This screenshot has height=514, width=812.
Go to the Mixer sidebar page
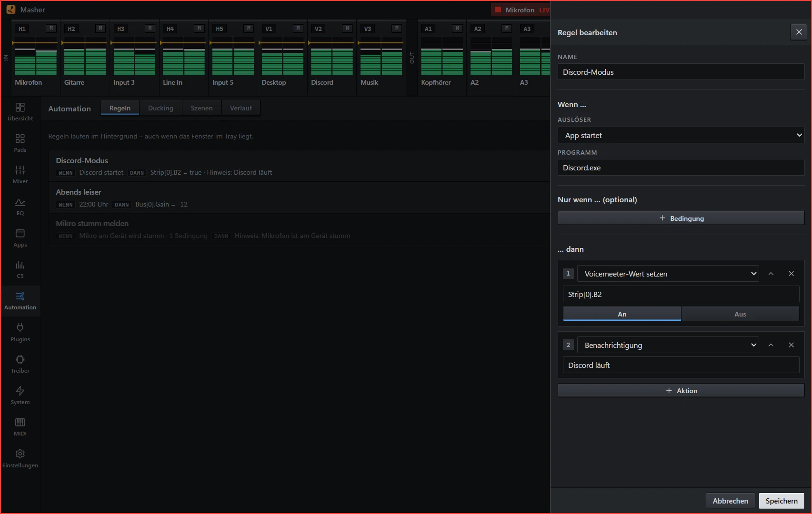point(20,175)
